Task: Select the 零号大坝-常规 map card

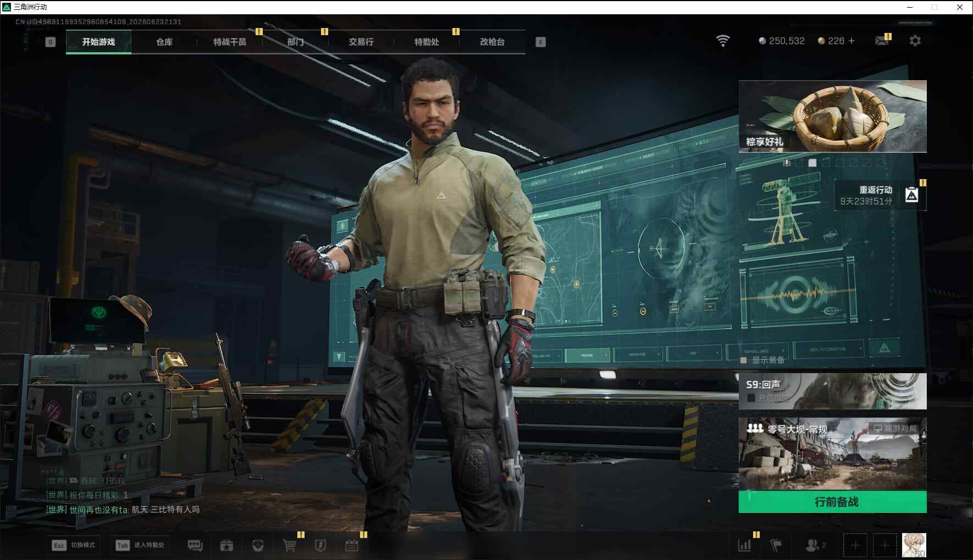Action: [832, 454]
